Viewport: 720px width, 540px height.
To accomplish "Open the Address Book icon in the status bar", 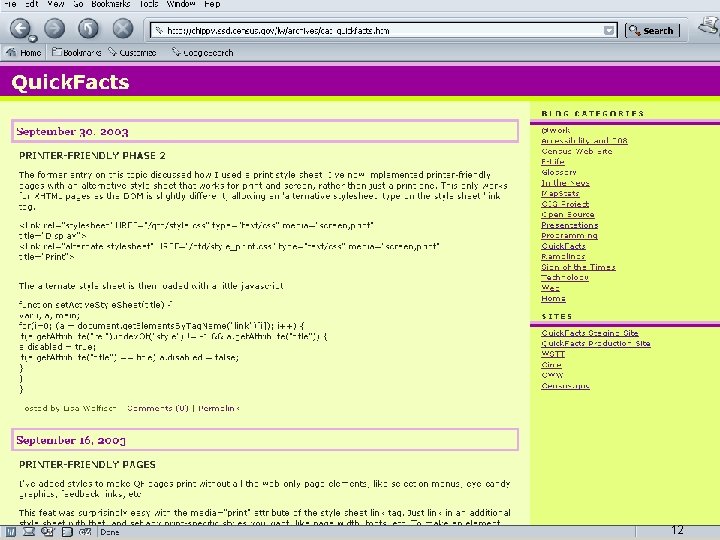I will pos(67,532).
